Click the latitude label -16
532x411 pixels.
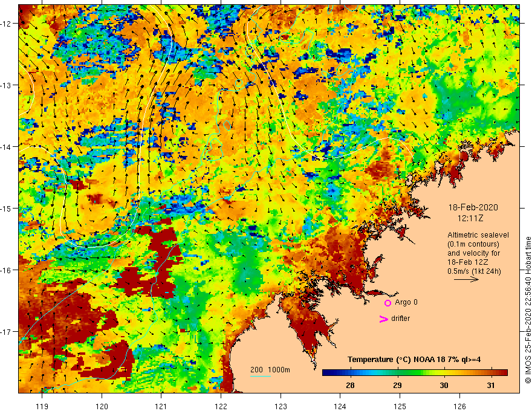click(7, 270)
